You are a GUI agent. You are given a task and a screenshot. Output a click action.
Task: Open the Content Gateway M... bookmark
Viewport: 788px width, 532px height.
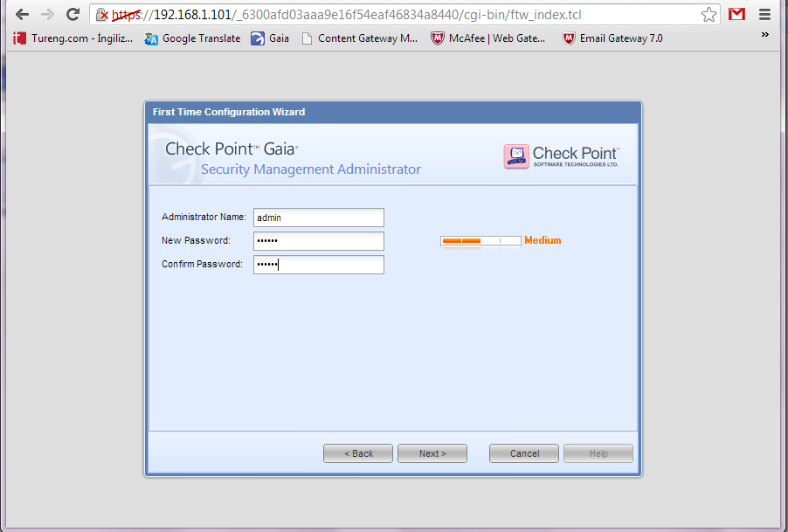360,38
